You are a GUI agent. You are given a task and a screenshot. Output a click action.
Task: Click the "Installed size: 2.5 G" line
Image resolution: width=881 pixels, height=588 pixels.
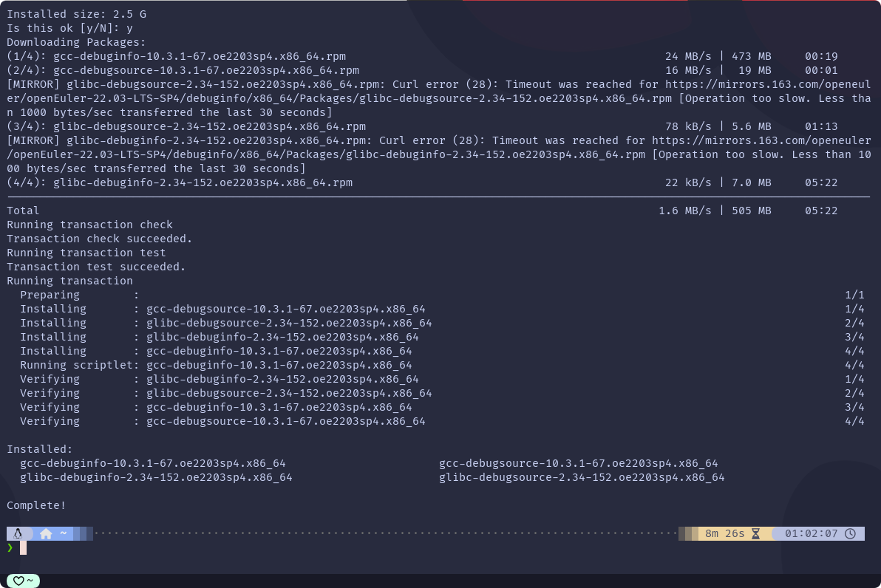click(x=78, y=14)
